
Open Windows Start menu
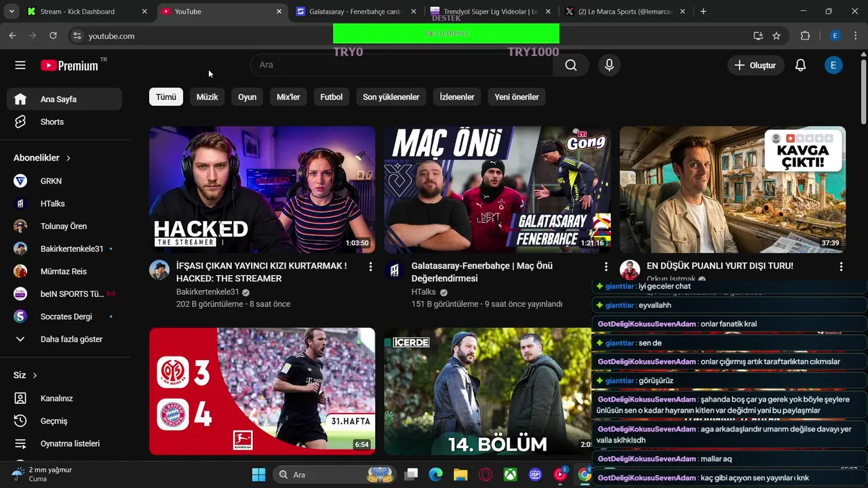258,474
